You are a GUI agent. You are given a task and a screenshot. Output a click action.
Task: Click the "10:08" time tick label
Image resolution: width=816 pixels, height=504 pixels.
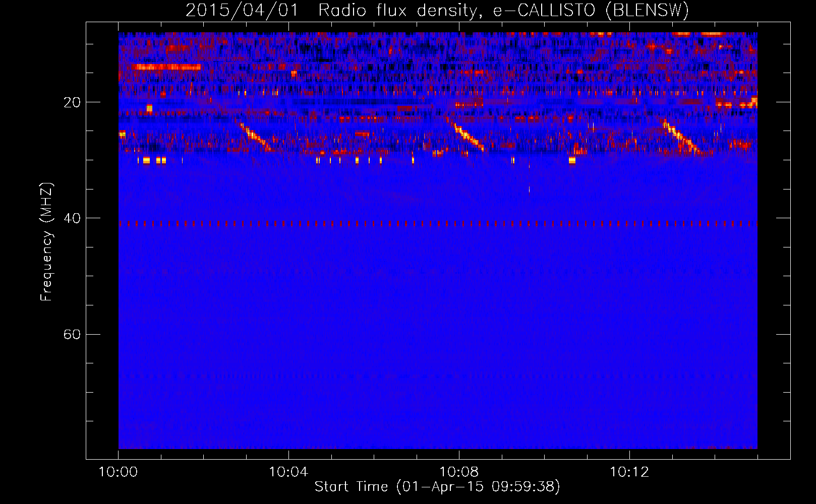[x=459, y=472]
